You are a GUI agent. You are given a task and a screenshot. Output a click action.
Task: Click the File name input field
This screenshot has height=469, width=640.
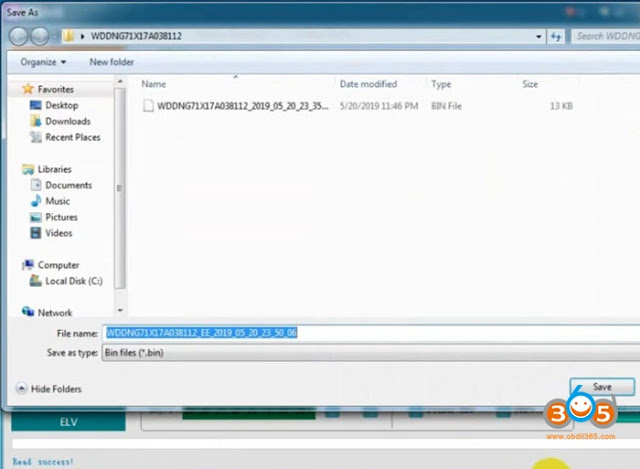371,333
